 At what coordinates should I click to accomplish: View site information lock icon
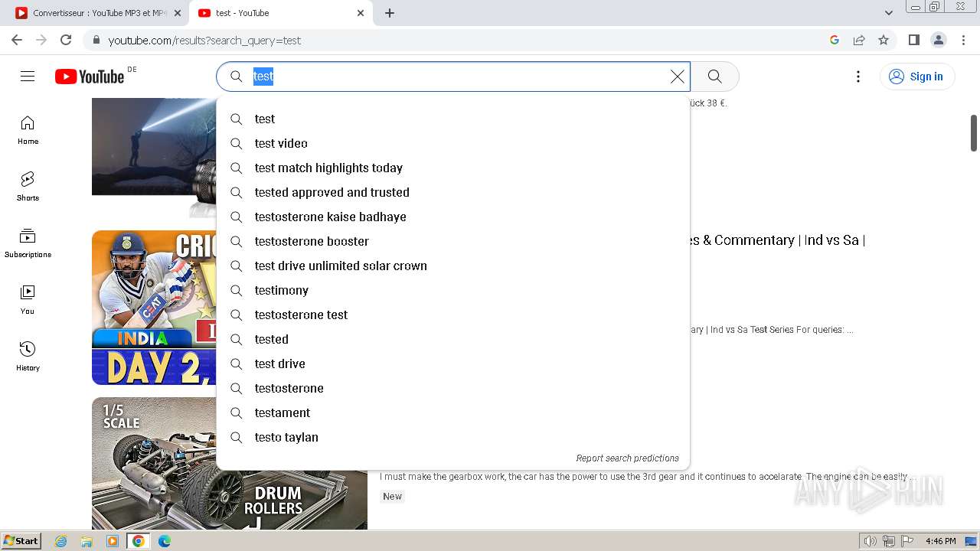click(x=96, y=40)
